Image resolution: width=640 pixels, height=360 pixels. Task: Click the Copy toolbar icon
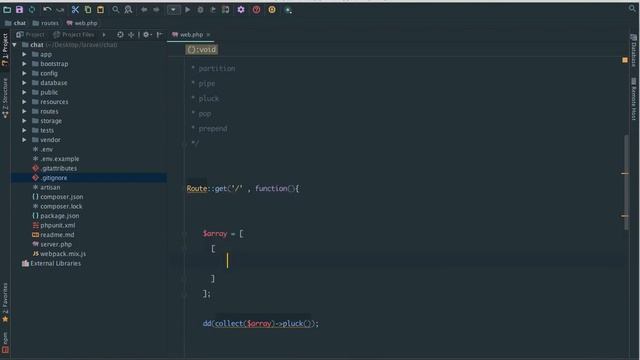(x=88, y=9)
